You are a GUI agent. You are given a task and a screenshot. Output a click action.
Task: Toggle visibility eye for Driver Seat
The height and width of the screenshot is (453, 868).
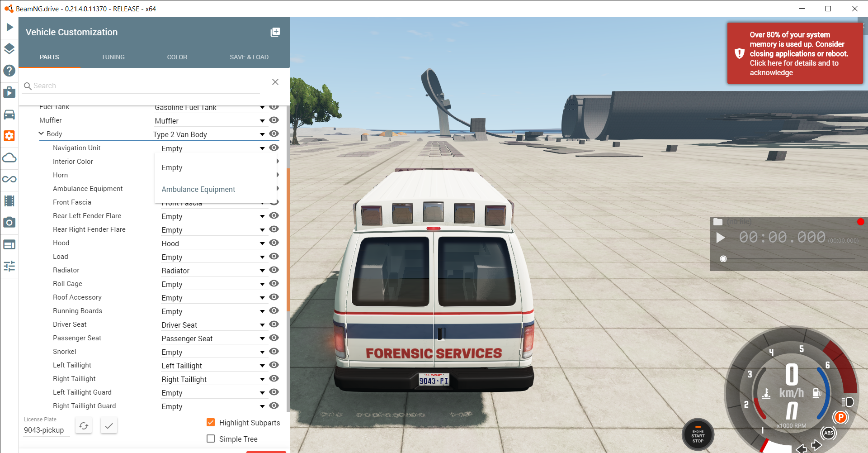pyautogui.click(x=274, y=324)
